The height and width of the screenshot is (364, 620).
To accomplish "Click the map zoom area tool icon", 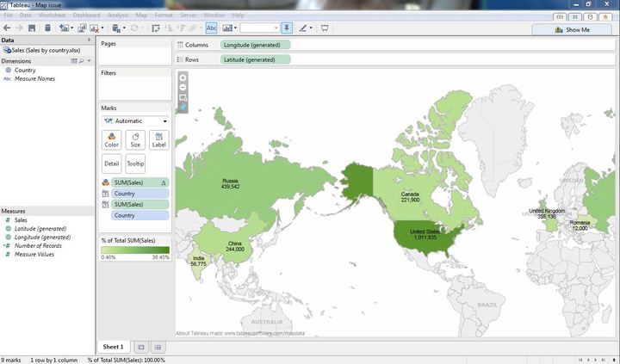I will coord(183,97).
